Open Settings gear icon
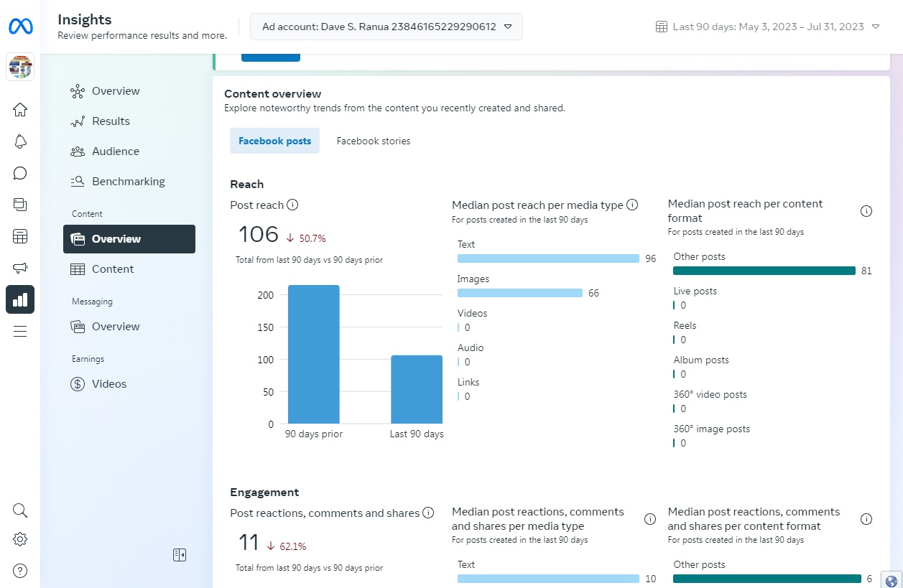Viewport: 903px width, 588px height. point(20,539)
